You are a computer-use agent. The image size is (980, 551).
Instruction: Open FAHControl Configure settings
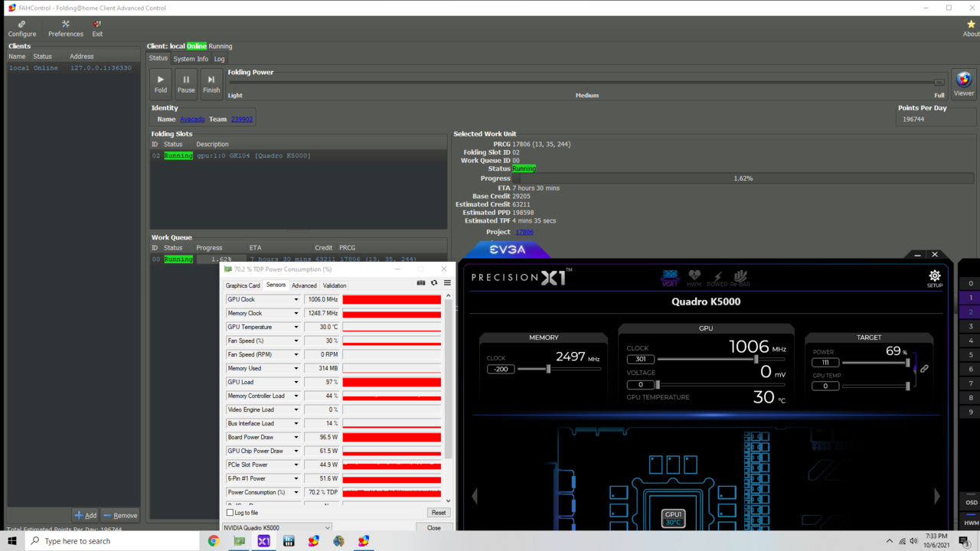21,29
